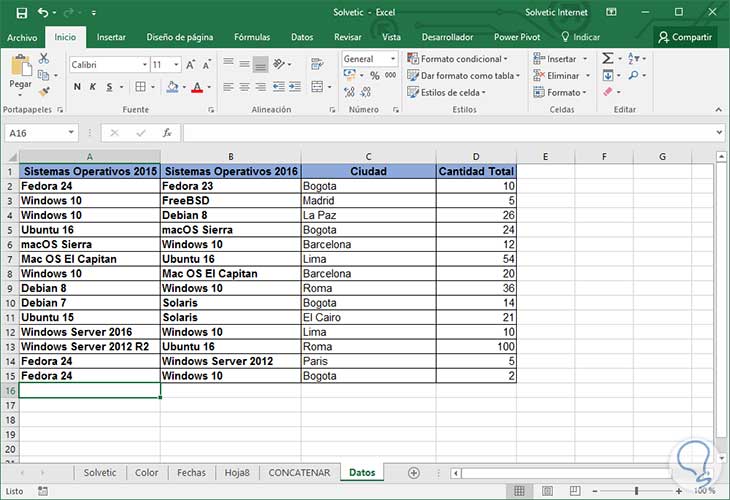Click the Fill down arrow icon
Image resolution: width=730 pixels, height=500 pixels.
608,75
